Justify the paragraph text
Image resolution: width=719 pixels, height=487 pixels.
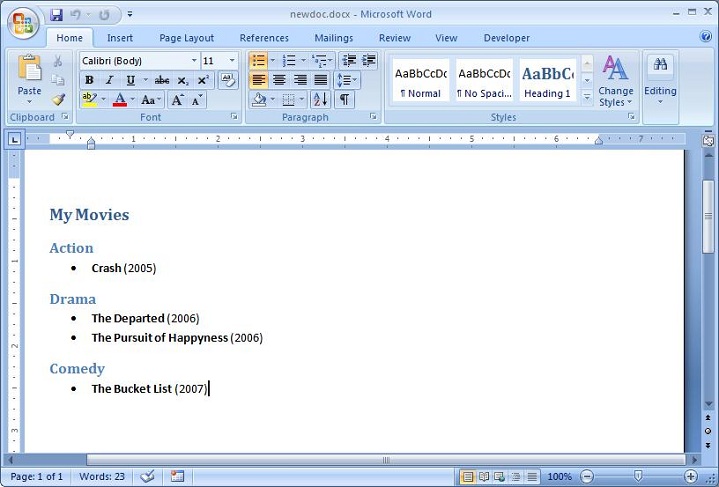click(x=321, y=80)
